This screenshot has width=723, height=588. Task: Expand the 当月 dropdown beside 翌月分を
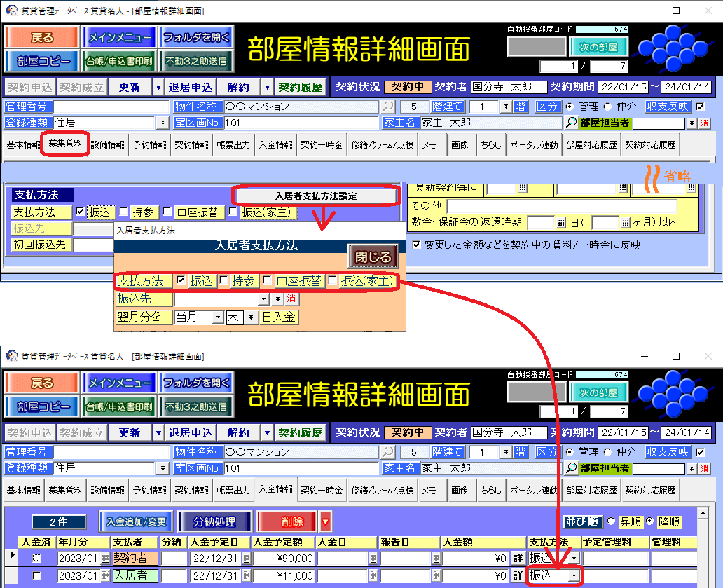click(218, 317)
